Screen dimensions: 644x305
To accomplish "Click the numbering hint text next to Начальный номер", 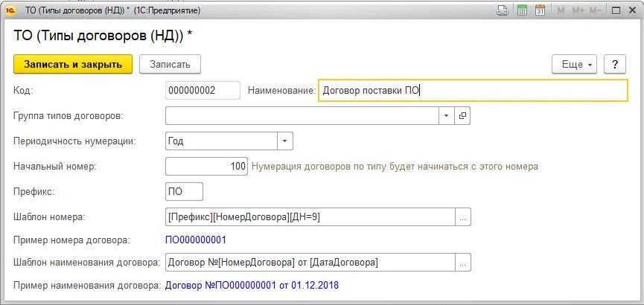I will pos(395,167).
